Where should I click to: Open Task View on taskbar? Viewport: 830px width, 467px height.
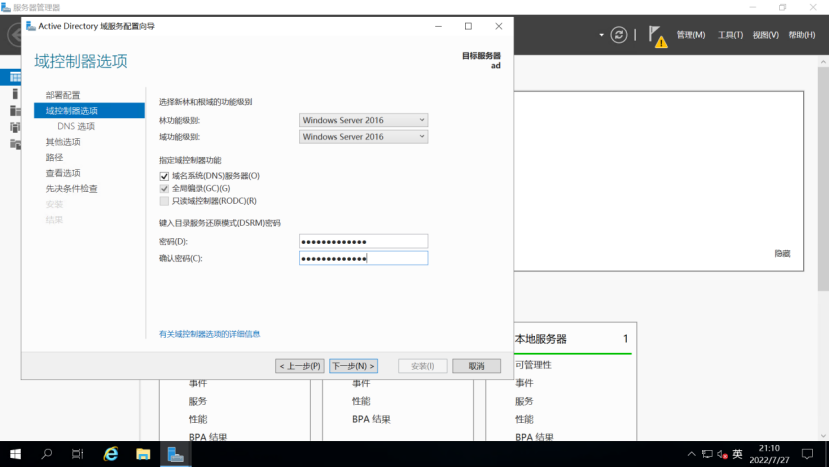point(78,454)
